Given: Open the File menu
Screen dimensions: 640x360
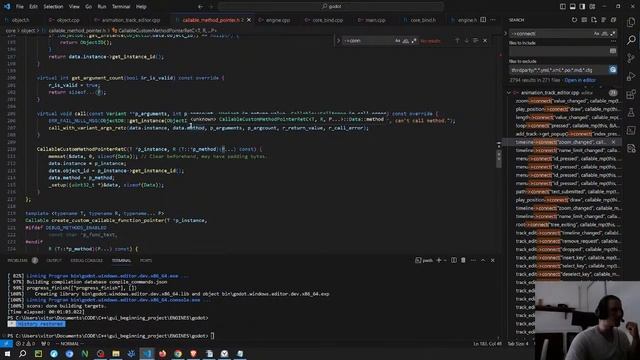Looking at the screenshot, I should coord(20,7).
